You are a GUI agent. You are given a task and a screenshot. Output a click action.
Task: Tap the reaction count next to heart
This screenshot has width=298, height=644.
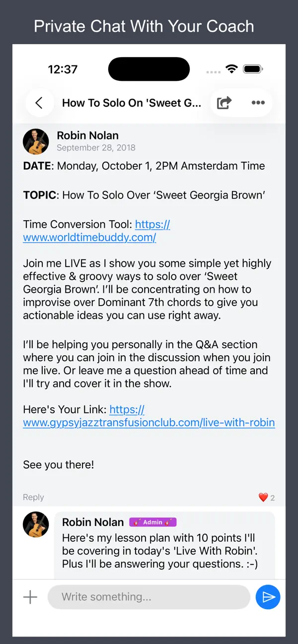point(273,498)
